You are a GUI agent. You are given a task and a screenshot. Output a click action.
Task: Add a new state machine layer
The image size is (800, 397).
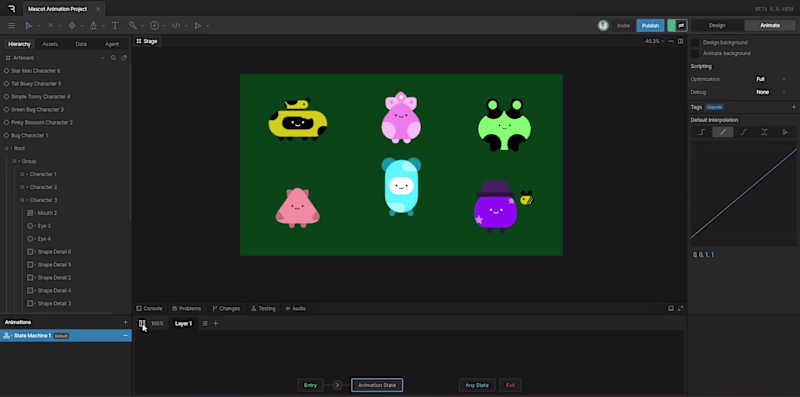(x=215, y=324)
